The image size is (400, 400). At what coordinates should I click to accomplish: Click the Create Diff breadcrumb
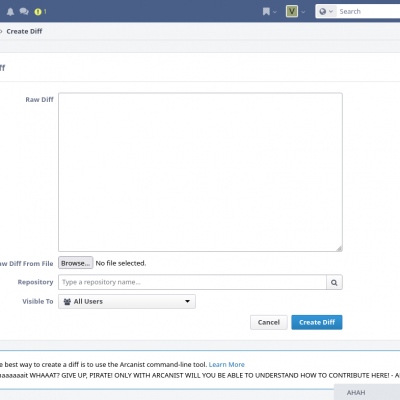pyautogui.click(x=24, y=31)
